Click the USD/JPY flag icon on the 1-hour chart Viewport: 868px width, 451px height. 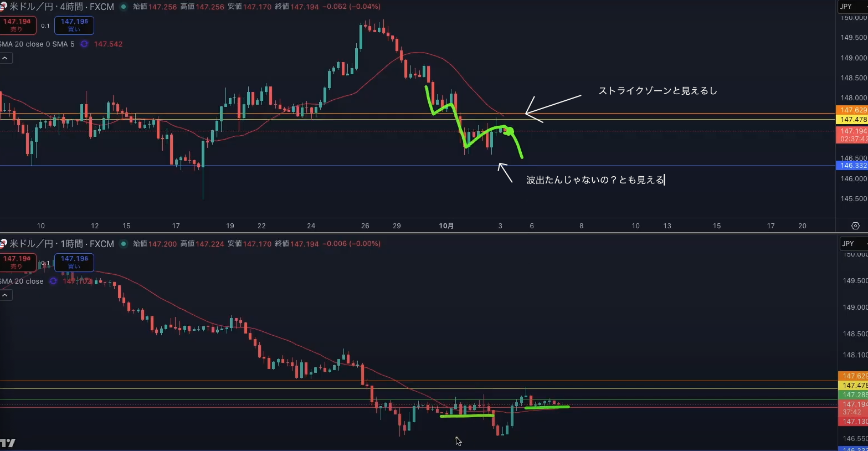coord(3,244)
